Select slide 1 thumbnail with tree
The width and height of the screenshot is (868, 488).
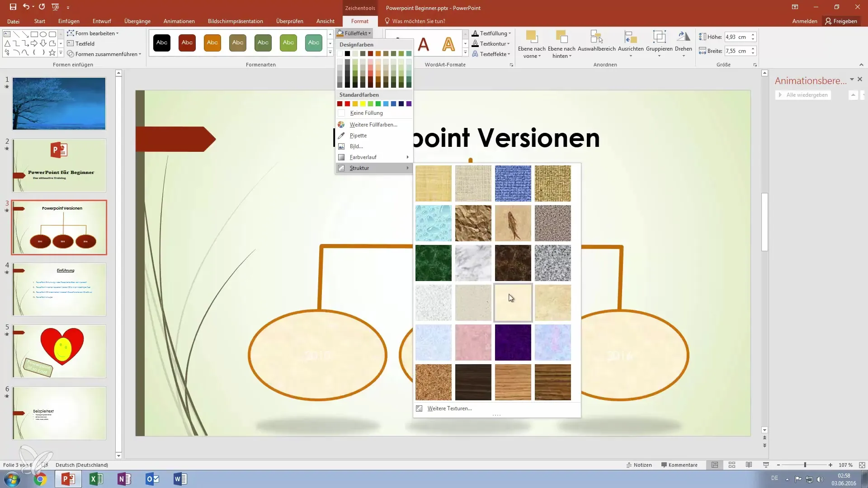[59, 103]
